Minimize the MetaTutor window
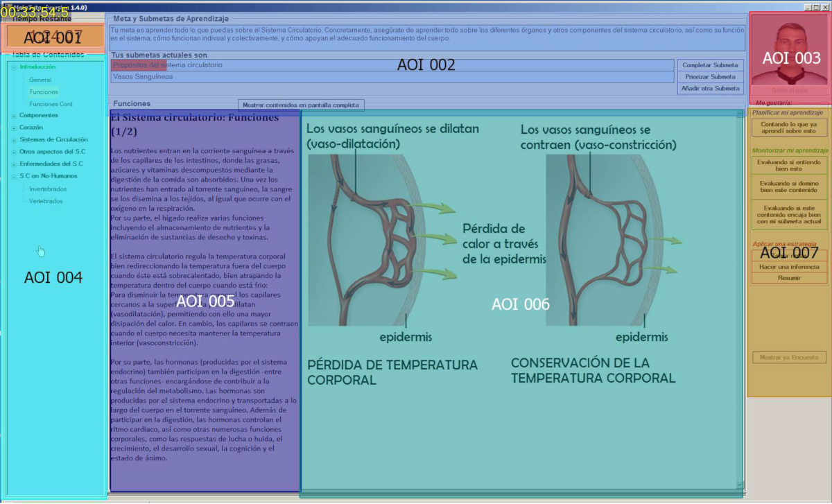 point(808,7)
